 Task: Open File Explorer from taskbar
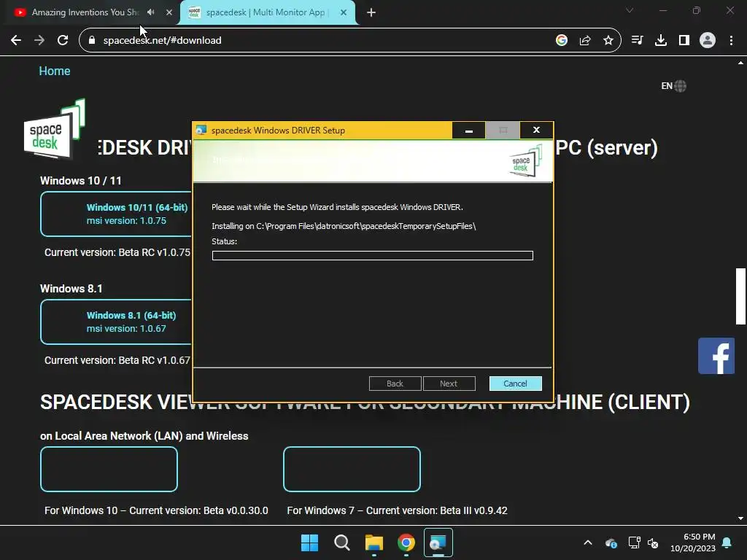pyautogui.click(x=374, y=542)
